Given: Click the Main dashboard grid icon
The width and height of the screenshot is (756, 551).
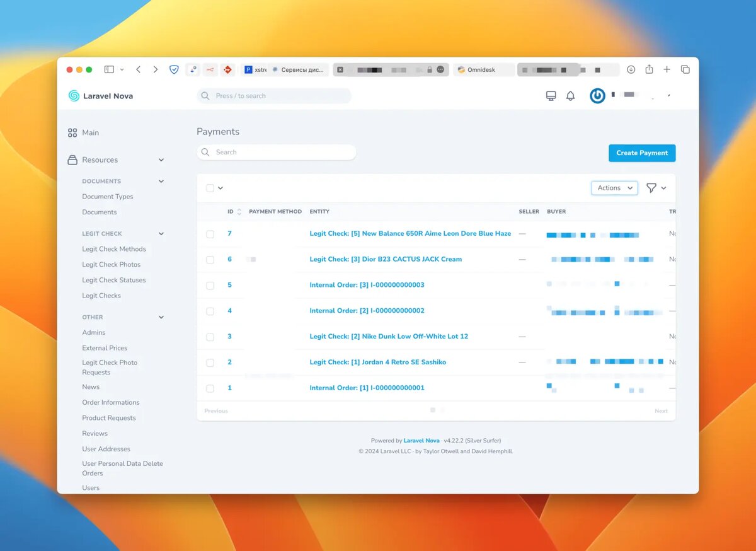Looking at the screenshot, I should (72, 133).
